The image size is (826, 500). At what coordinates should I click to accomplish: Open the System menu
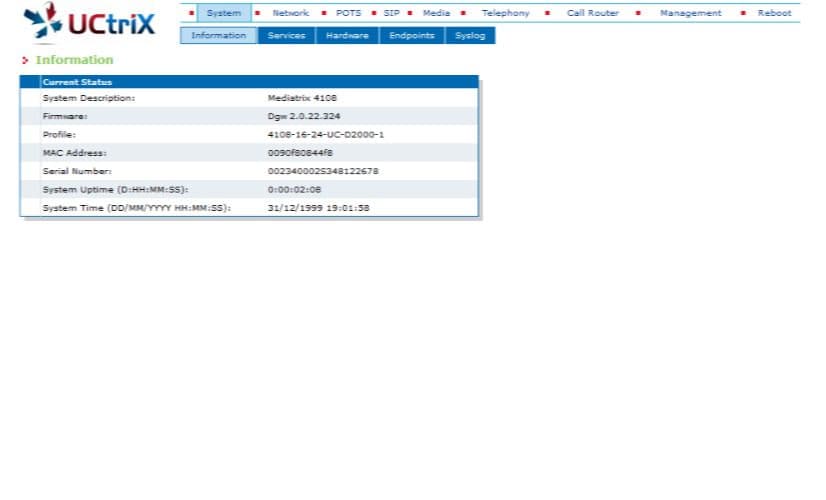point(223,13)
